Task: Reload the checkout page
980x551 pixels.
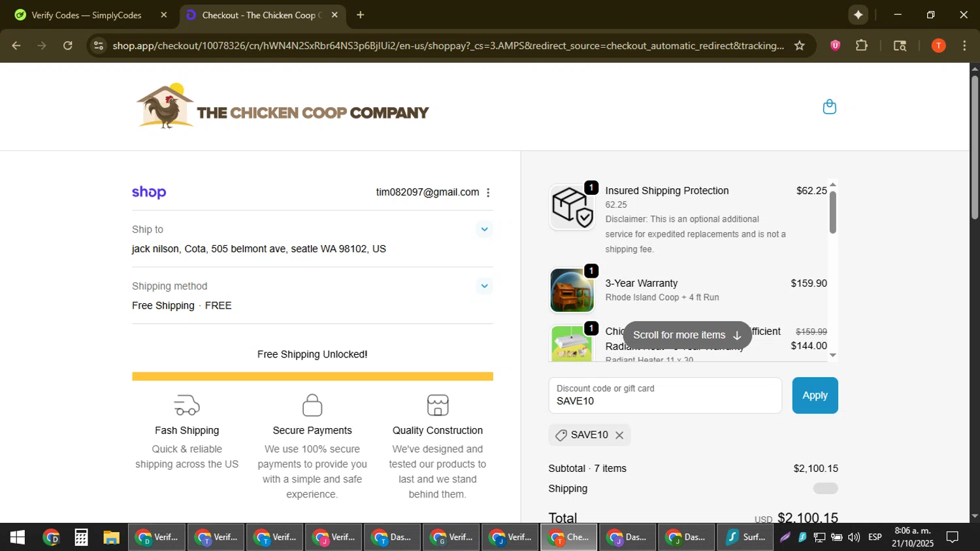Action: (x=68, y=46)
